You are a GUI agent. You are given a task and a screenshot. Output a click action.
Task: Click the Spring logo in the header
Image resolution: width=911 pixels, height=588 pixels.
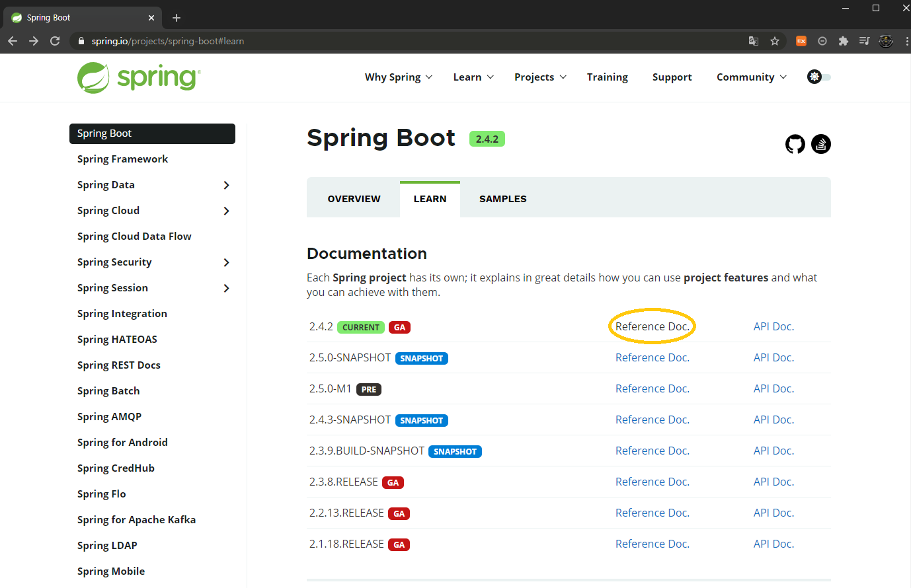click(x=139, y=77)
